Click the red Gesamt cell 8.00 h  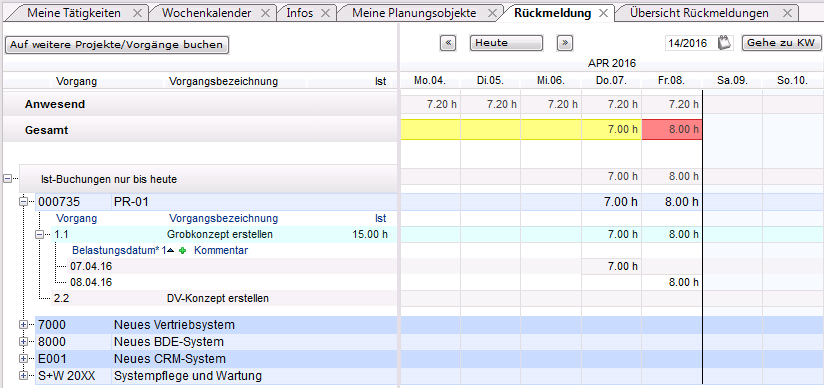pyautogui.click(x=672, y=130)
